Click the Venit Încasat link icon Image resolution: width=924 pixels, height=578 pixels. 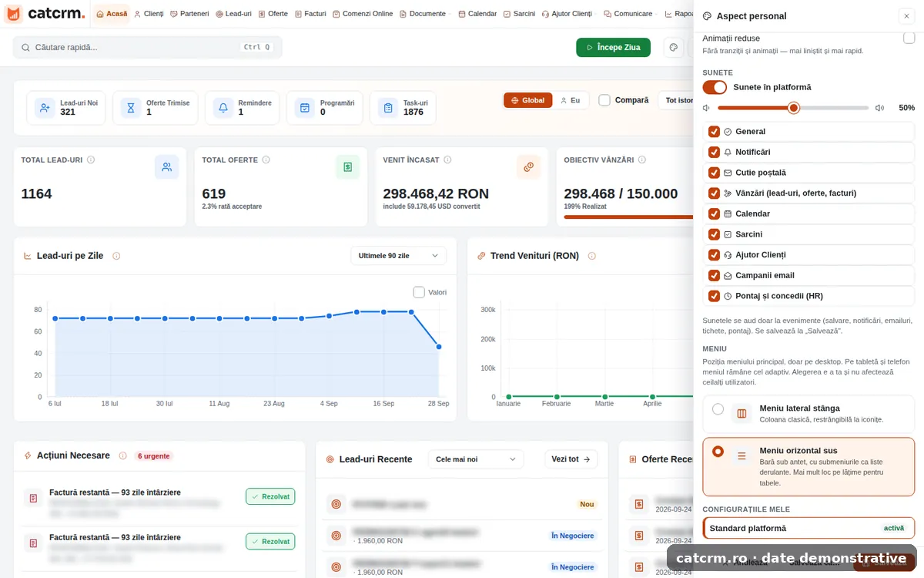point(528,166)
